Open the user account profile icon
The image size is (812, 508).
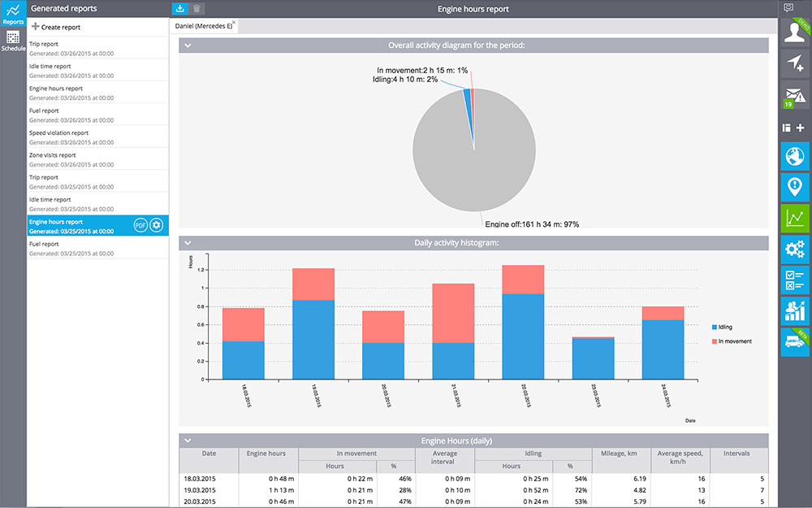(x=795, y=31)
